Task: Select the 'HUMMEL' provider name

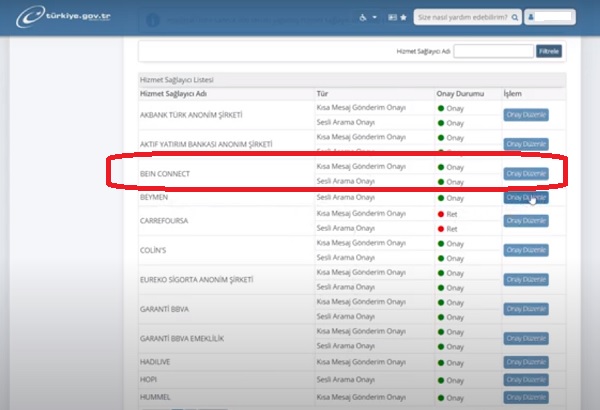Action: 155,397
